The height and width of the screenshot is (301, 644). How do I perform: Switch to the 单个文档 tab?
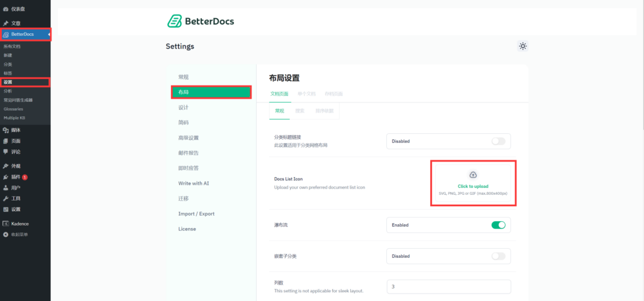pos(306,94)
